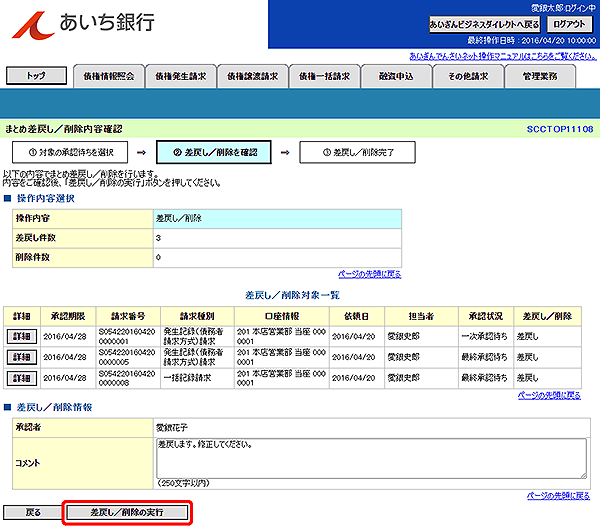Click step 2 差戻し/削除を確認 box

coord(214,152)
